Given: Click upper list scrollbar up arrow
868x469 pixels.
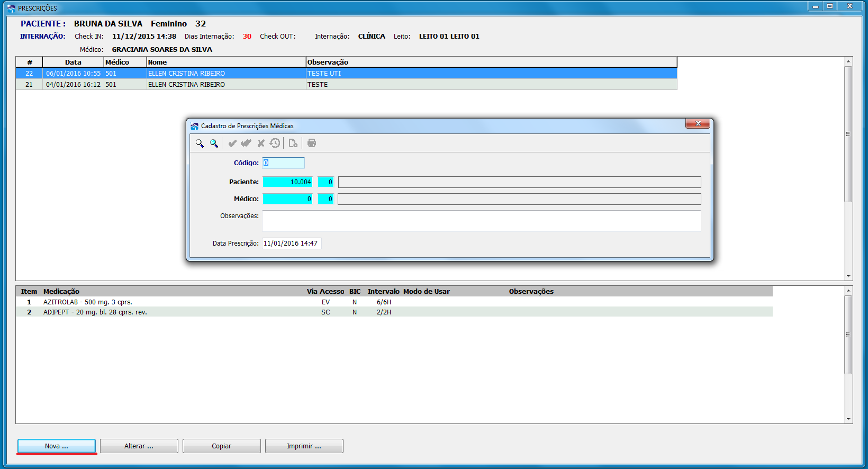Looking at the screenshot, I should click(848, 61).
